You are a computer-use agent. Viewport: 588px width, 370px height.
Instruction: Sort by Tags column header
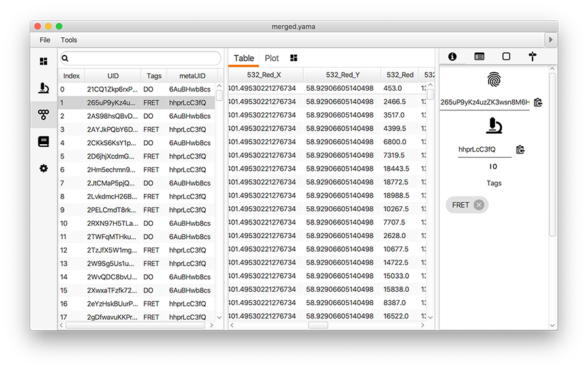point(154,76)
